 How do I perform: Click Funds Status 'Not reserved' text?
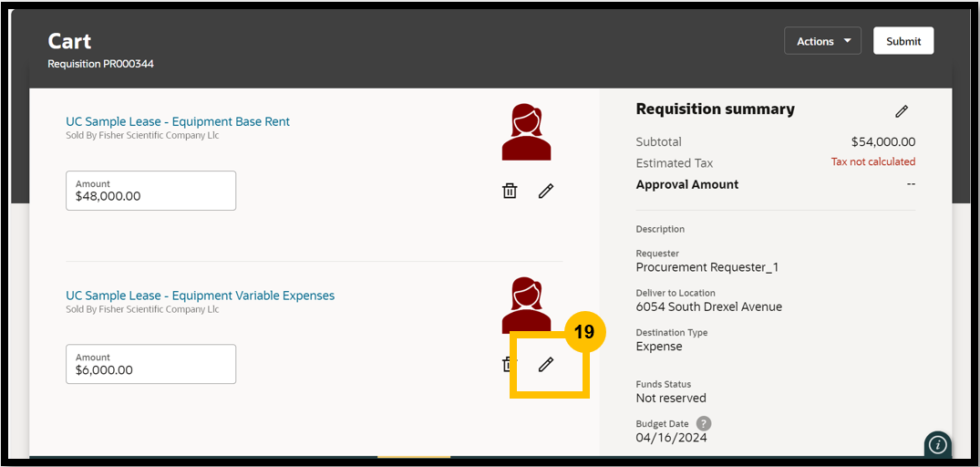671,399
